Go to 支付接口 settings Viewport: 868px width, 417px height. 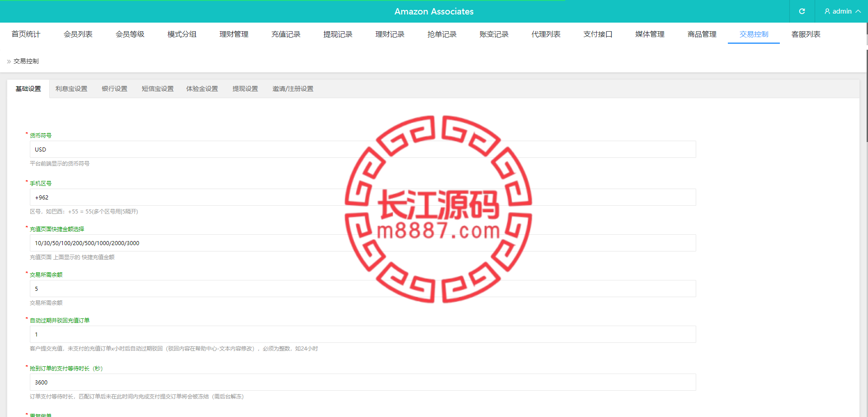click(598, 34)
